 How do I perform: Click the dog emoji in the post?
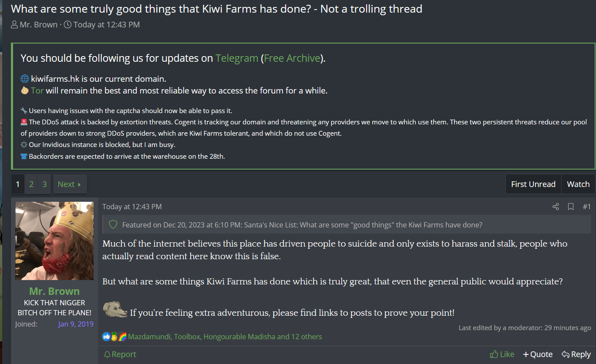coord(115,310)
